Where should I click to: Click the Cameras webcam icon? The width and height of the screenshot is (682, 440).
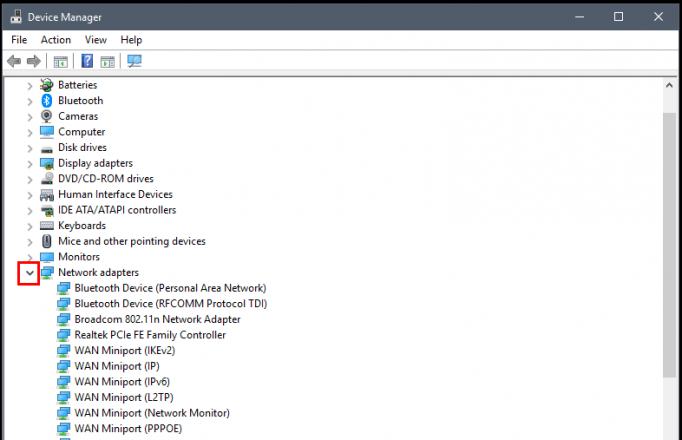click(47, 116)
